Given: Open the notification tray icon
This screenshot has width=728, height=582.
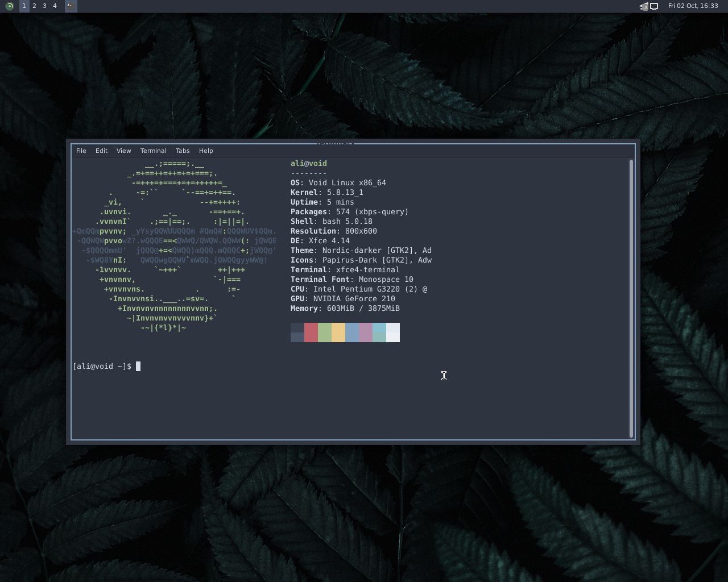Looking at the screenshot, I should point(644,6).
